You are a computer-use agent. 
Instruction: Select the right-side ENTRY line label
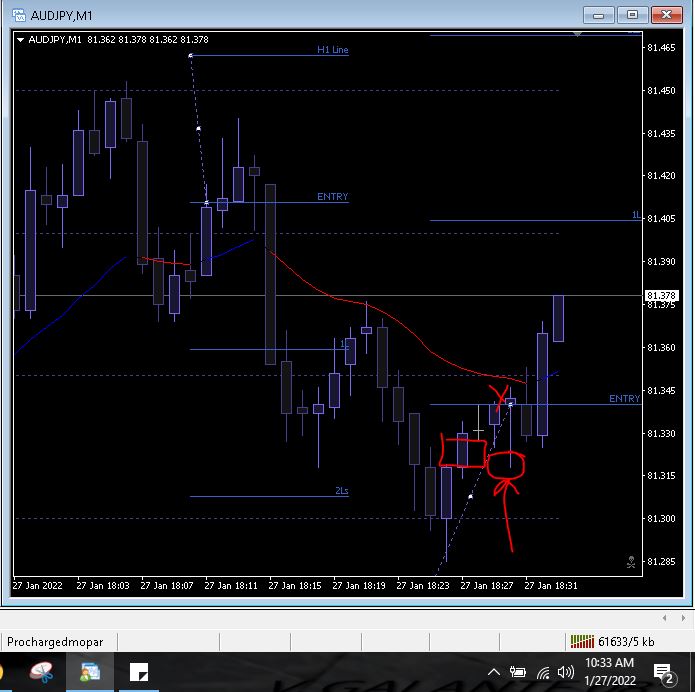coord(624,399)
